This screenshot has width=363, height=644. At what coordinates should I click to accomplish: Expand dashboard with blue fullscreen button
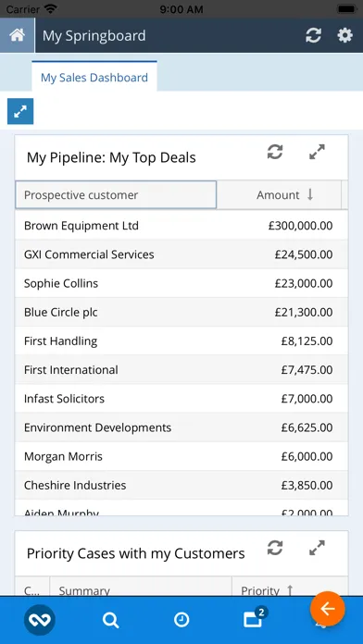20,111
